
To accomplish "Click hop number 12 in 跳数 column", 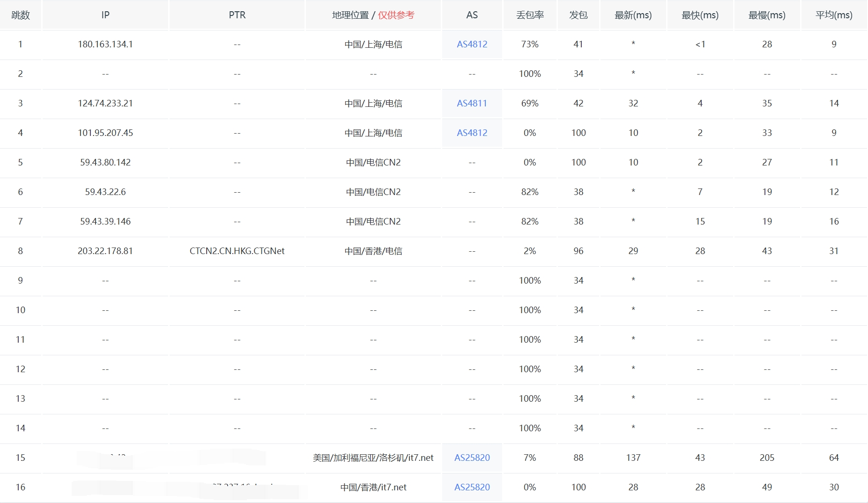I will tap(21, 369).
